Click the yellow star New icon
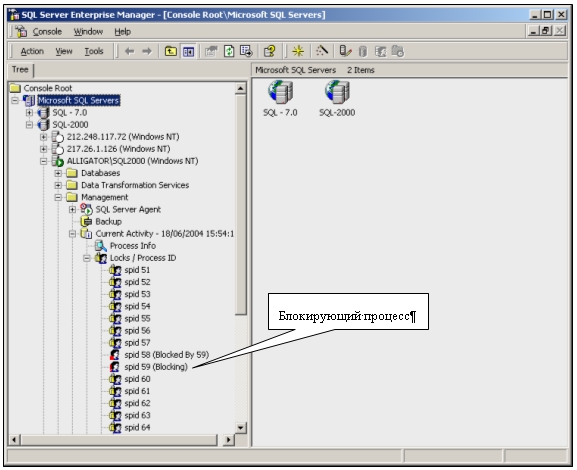Screen dimensions: 577x470 (298, 51)
